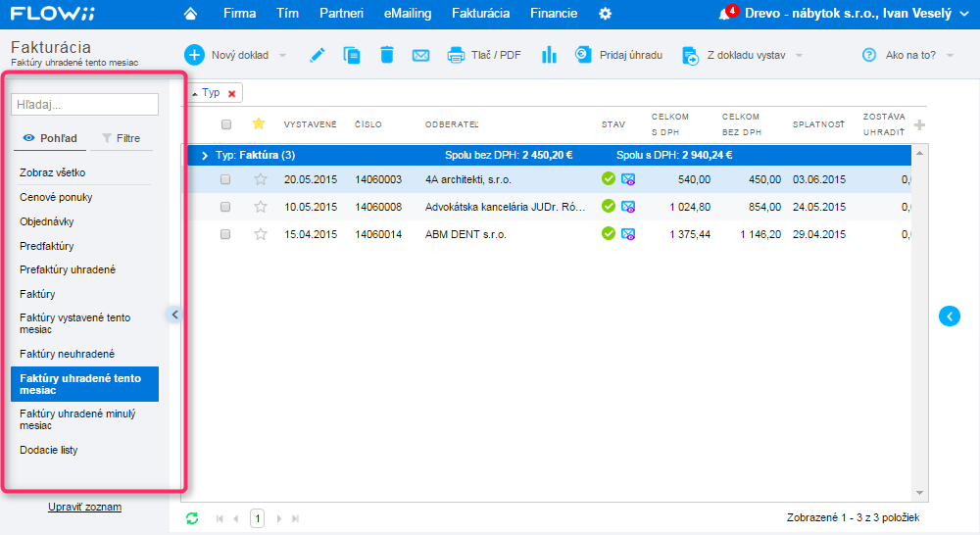Click the email sent icon for 14060003
Viewport: 980px width, 535px height.
click(628, 179)
